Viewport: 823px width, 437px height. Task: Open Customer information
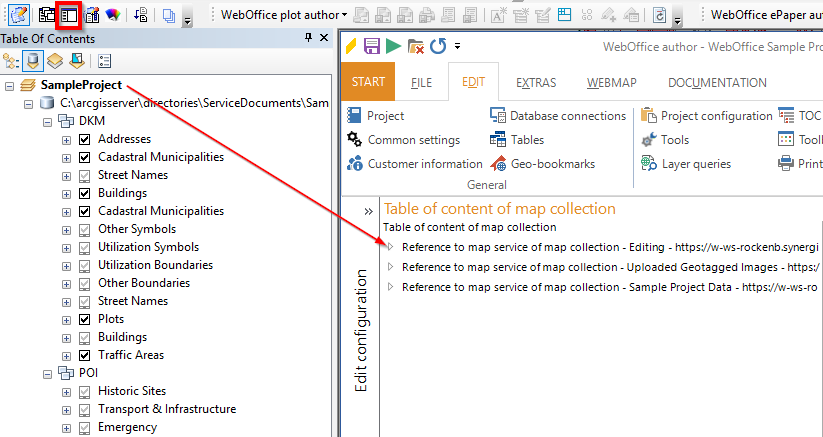[415, 164]
